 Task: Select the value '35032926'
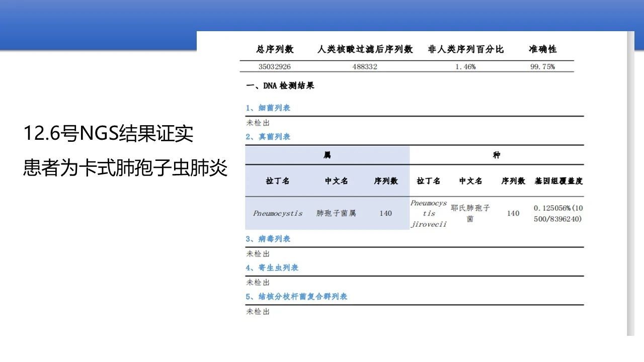pos(275,67)
